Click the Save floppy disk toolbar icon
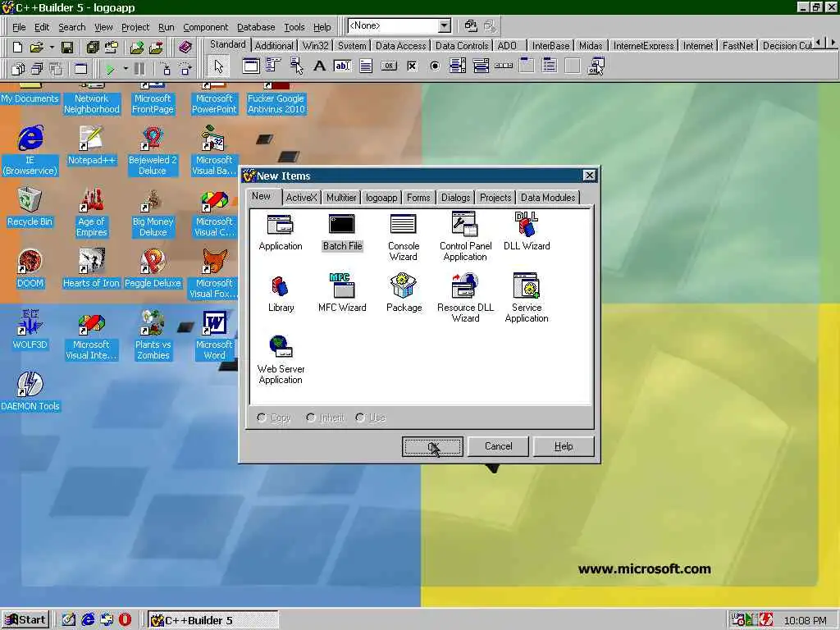 click(67, 47)
